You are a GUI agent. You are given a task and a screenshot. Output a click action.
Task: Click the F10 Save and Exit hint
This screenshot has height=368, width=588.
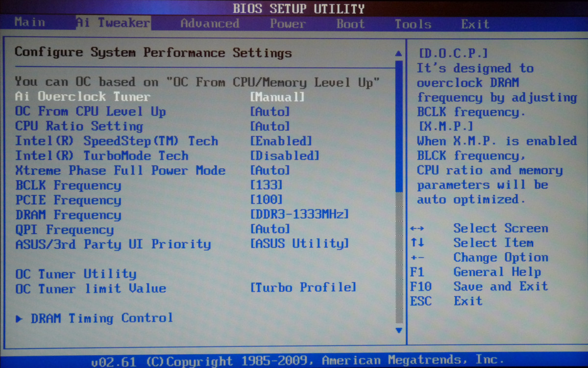click(x=479, y=287)
